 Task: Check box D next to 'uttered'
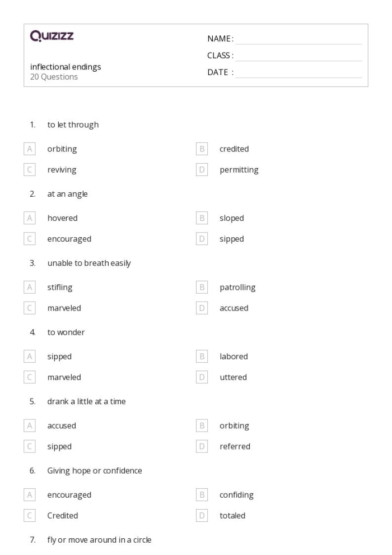(202, 377)
